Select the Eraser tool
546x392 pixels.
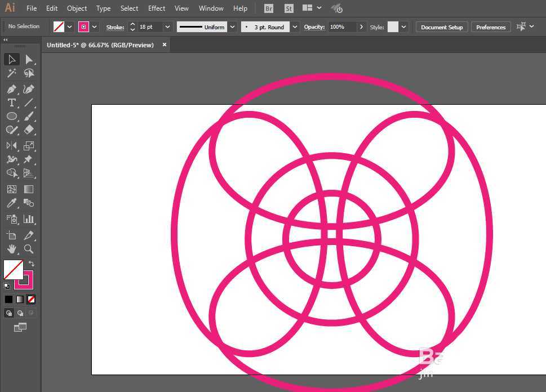tap(29, 130)
